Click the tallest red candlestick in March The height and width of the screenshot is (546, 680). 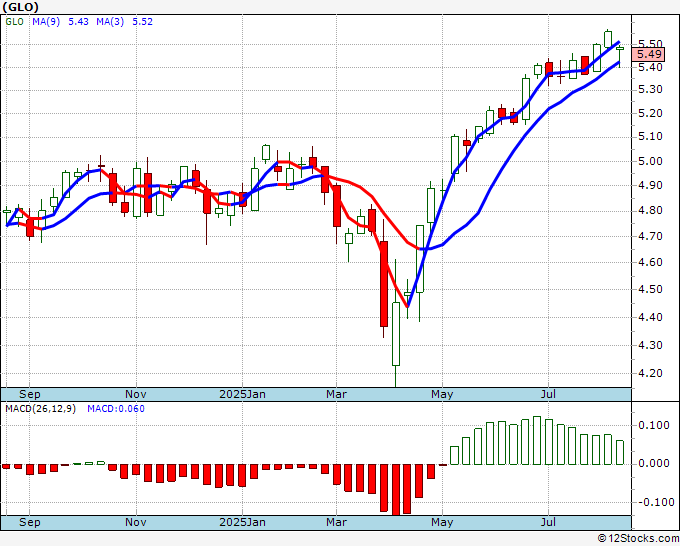(384, 284)
